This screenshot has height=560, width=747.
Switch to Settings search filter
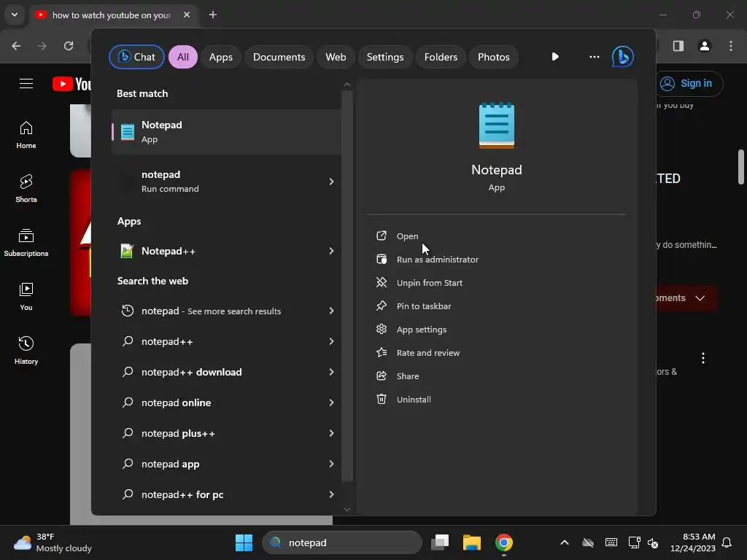tap(385, 57)
